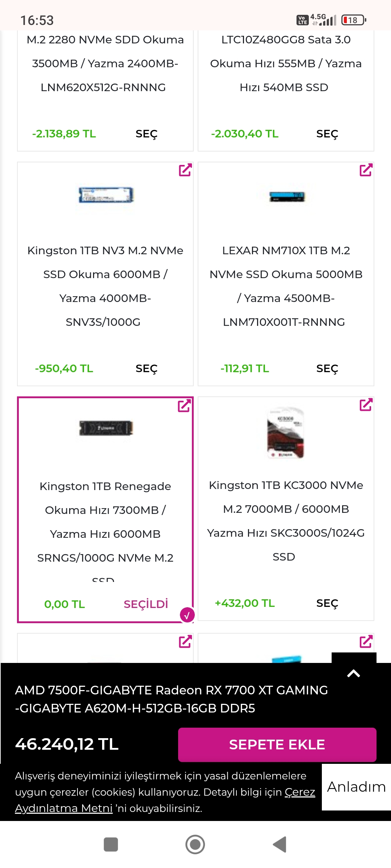Viewport: 391px width, 868px height.
Task: Open Kingston Renegade external link icon
Action: pyautogui.click(x=184, y=405)
